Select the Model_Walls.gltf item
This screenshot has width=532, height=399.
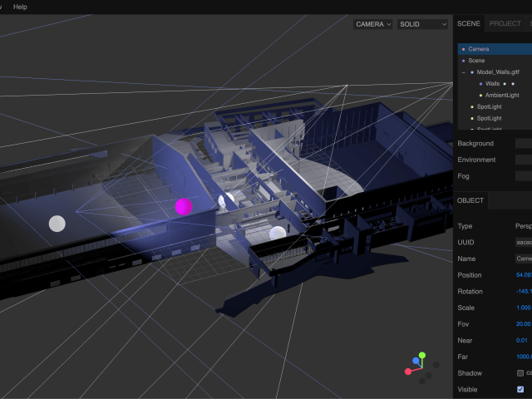coord(498,72)
